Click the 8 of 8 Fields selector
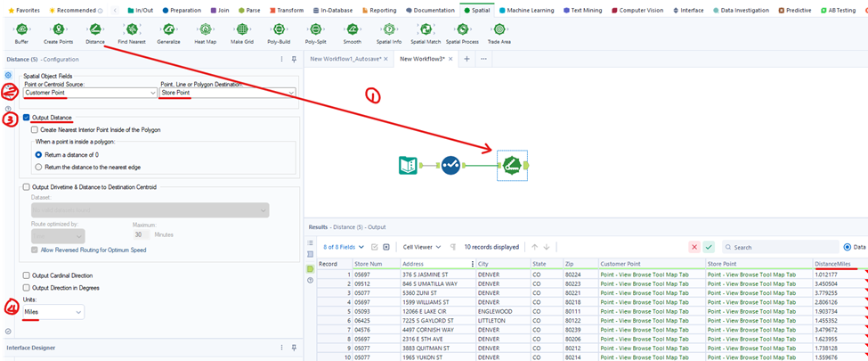This screenshot has width=868, height=361. (342, 247)
